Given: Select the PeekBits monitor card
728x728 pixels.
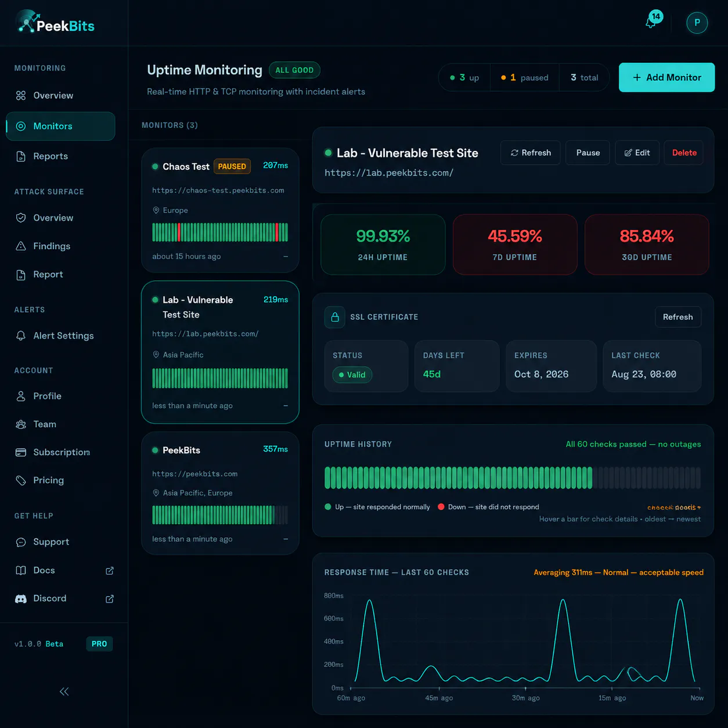Looking at the screenshot, I should click(x=220, y=493).
